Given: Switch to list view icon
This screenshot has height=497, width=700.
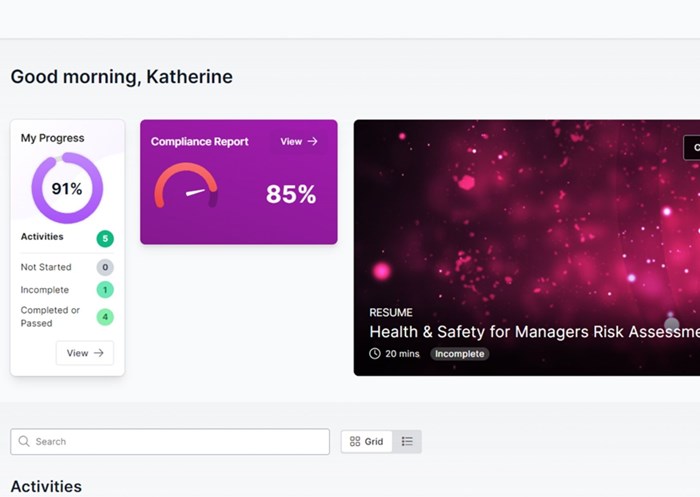Looking at the screenshot, I should tap(407, 442).
